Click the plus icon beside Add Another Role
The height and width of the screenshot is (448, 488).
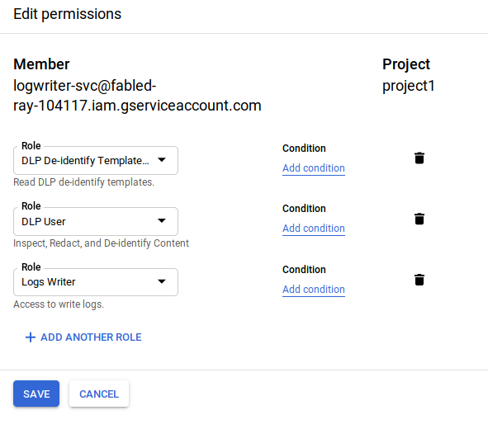click(31, 337)
